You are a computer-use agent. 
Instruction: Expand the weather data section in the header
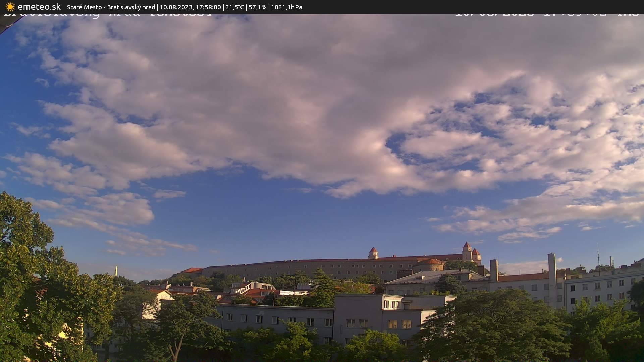(x=264, y=7)
